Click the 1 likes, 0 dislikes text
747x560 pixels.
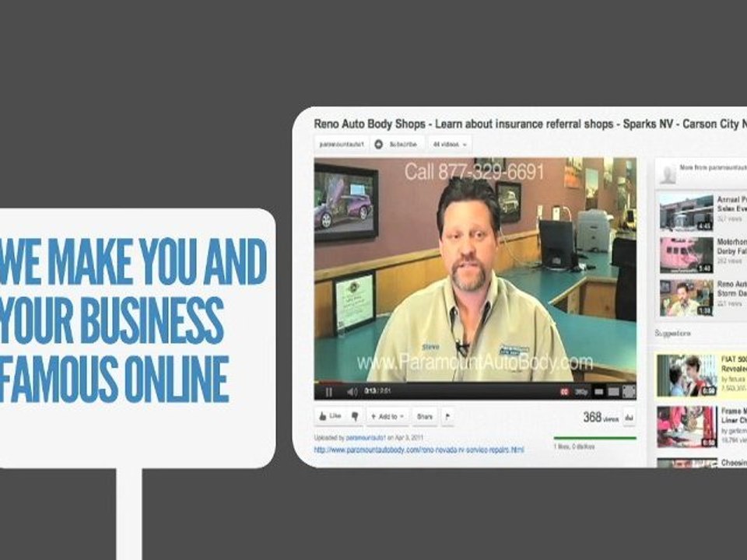pyautogui.click(x=574, y=446)
